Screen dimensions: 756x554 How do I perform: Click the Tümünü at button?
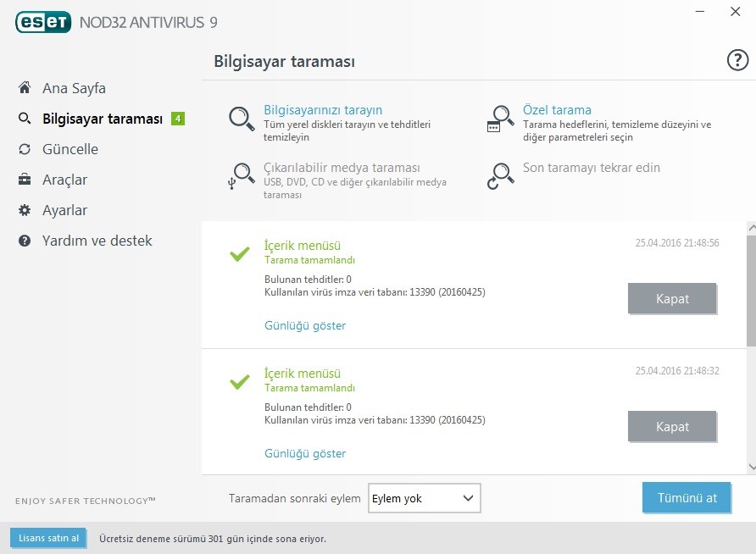coord(687,497)
